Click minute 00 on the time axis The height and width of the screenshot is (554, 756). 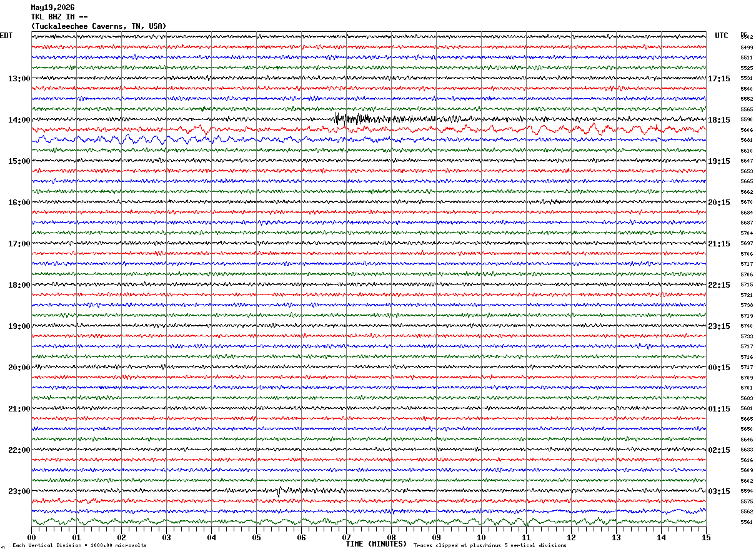pos(32,537)
